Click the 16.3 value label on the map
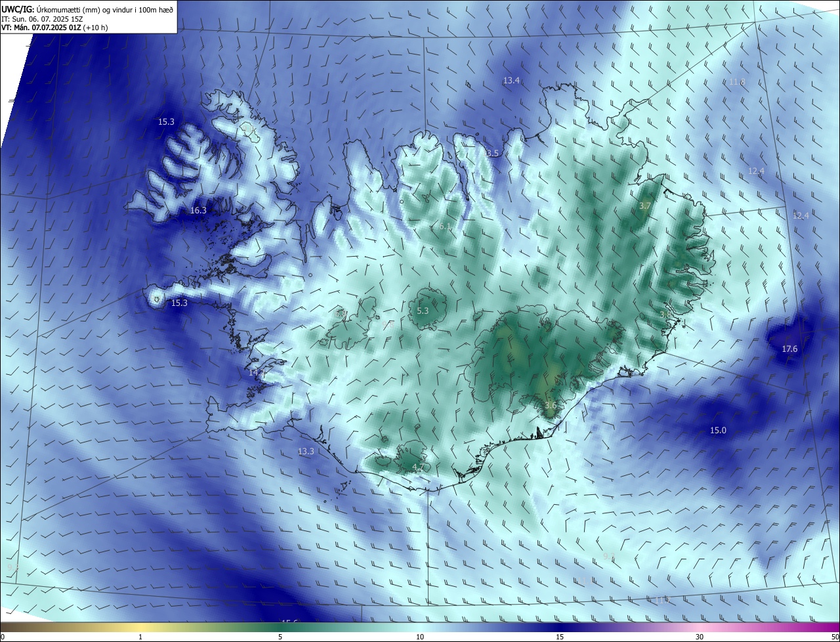840x642 pixels. tap(198, 211)
